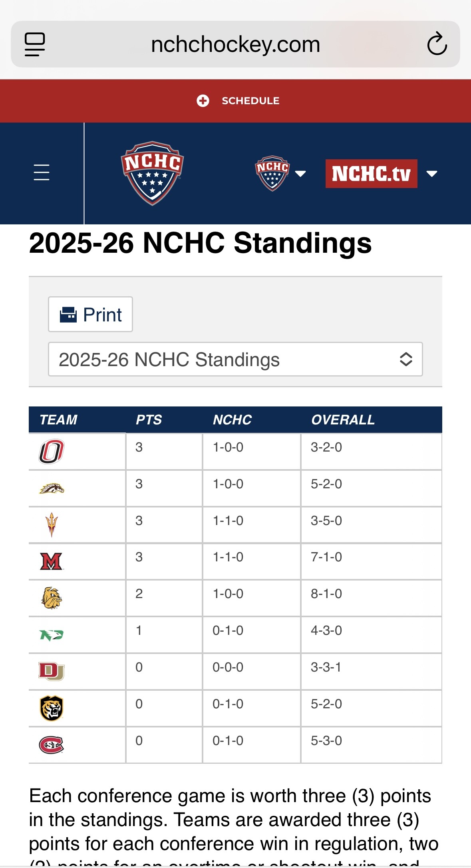Reload the page with refresh icon
471x868 pixels.
(437, 44)
